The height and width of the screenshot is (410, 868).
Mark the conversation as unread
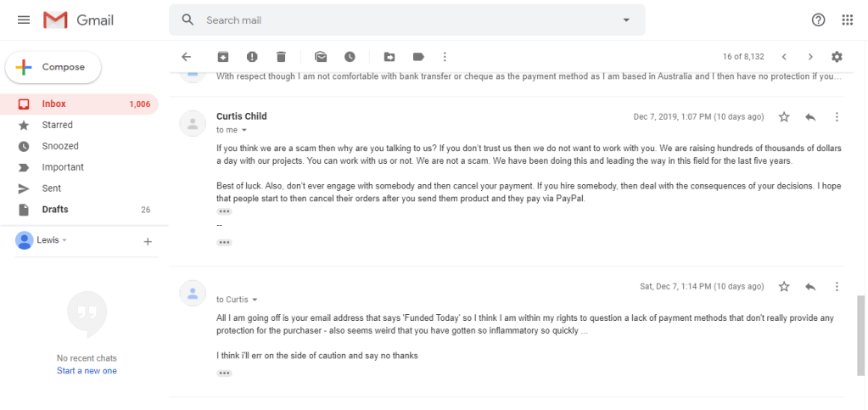(x=321, y=57)
